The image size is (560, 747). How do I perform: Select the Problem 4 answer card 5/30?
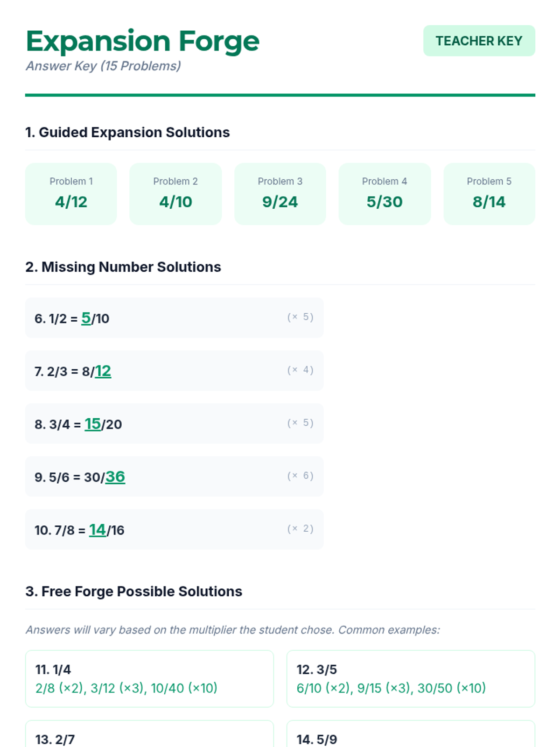pyautogui.click(x=385, y=194)
